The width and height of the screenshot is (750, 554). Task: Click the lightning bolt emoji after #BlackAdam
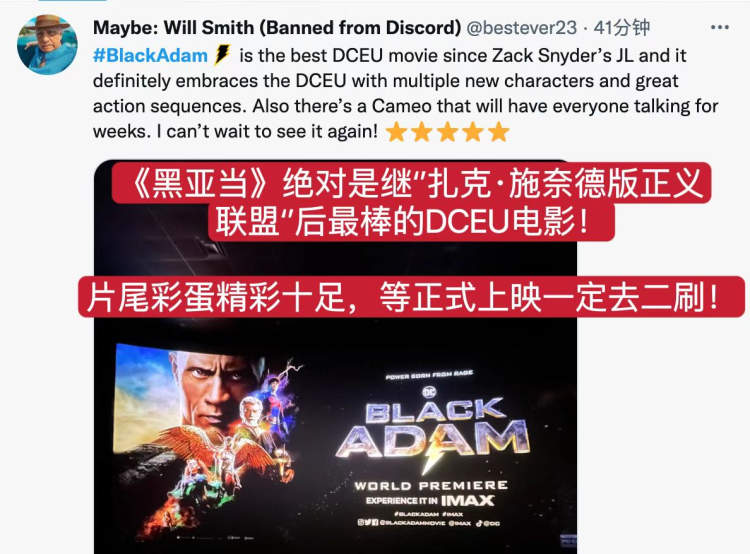(222, 55)
